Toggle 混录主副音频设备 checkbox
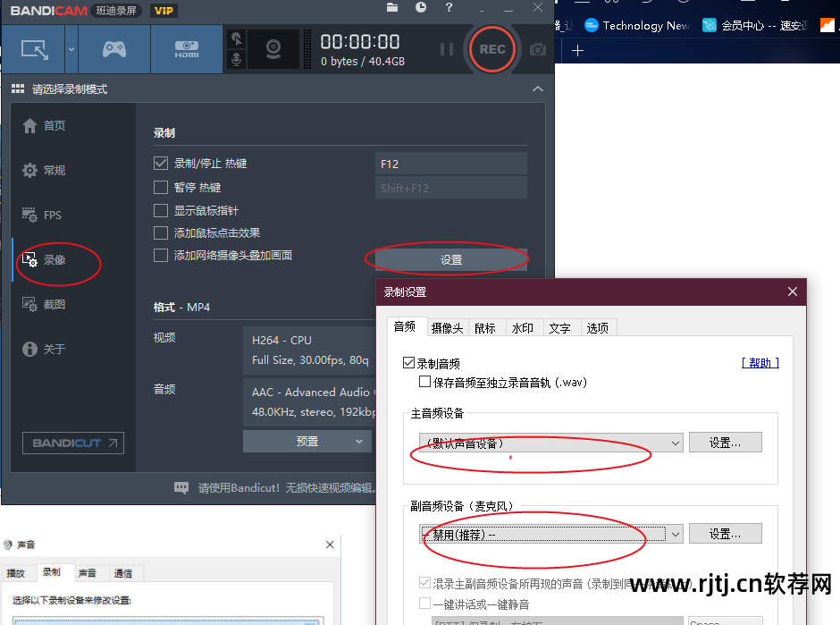This screenshot has height=625, width=840. pyautogui.click(x=424, y=583)
